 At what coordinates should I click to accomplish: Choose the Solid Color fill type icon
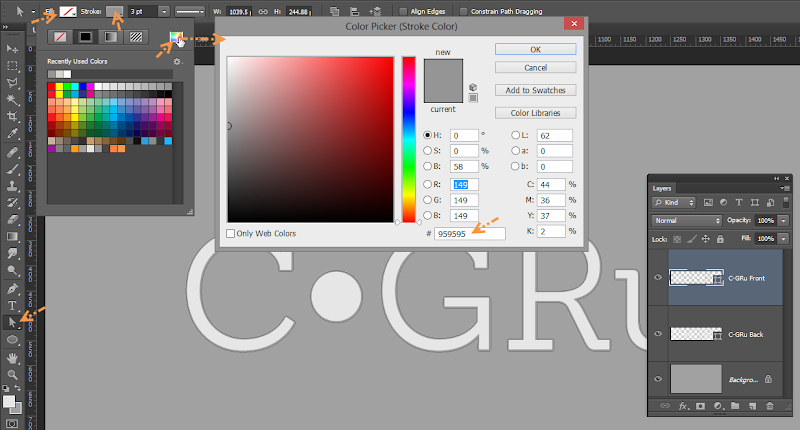coord(85,37)
